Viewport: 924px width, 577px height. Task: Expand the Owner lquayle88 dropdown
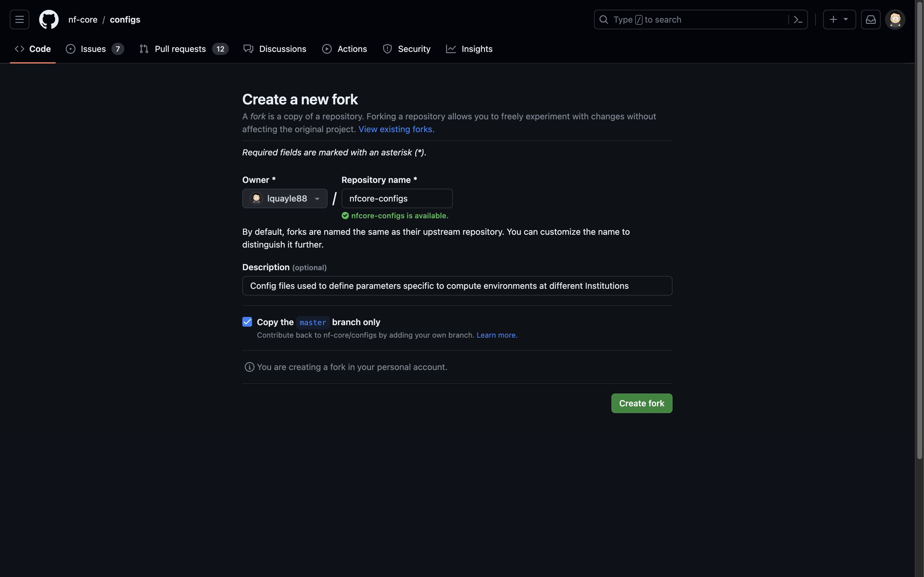click(x=284, y=198)
